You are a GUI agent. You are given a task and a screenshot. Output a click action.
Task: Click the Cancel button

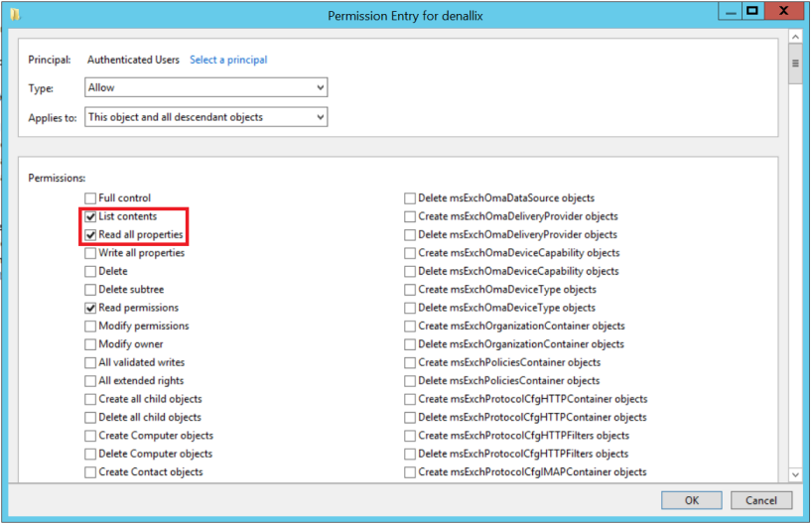pyautogui.click(x=760, y=500)
